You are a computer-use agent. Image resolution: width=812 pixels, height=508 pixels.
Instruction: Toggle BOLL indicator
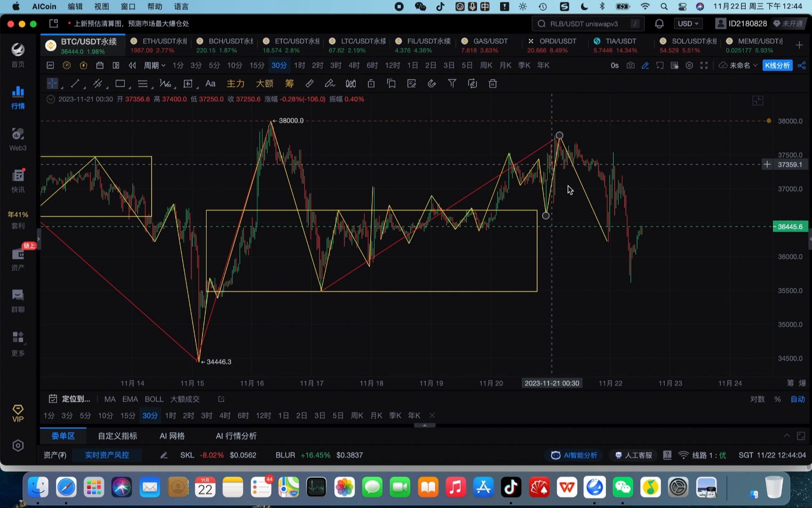[154, 399]
